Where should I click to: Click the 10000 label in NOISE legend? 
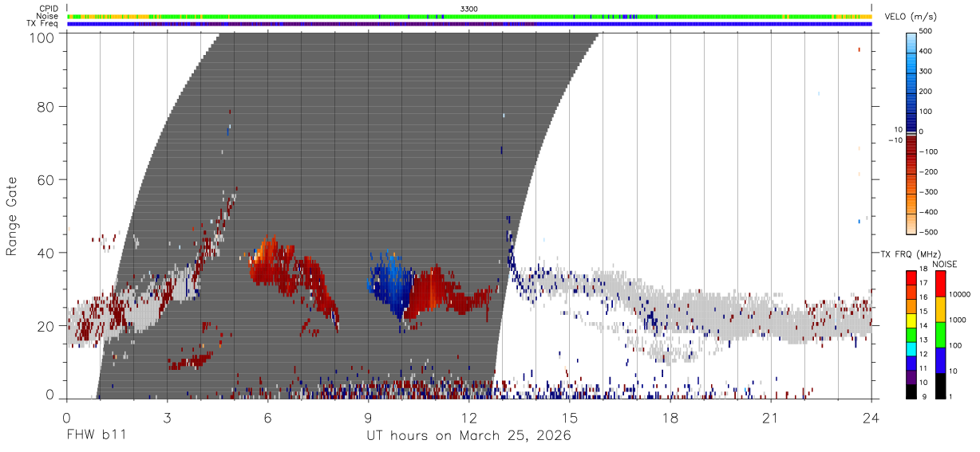tap(960, 295)
